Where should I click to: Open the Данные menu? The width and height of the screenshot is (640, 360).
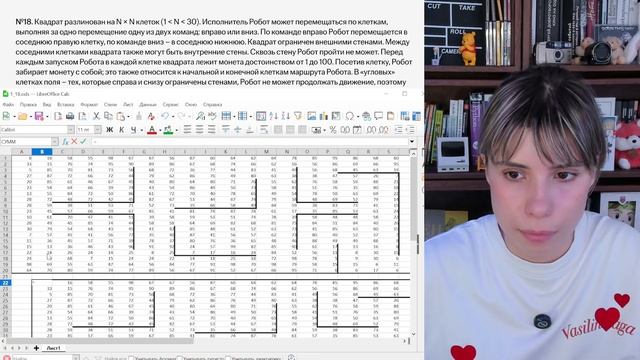pos(148,105)
